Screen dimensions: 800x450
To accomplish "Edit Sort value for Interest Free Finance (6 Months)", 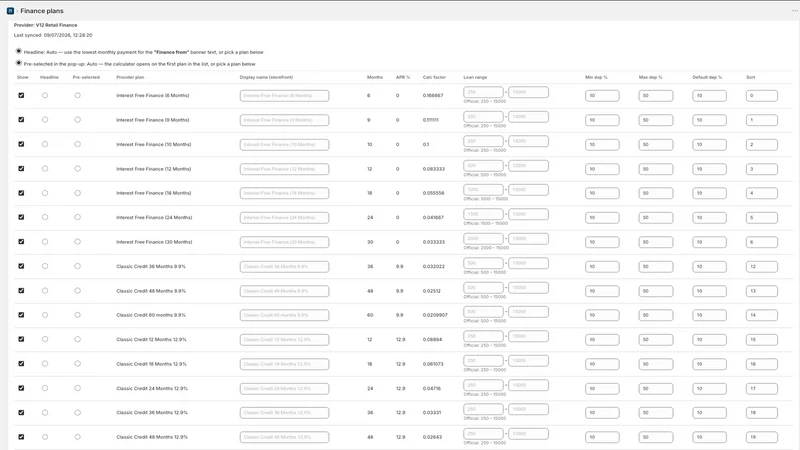I will 762,95.
